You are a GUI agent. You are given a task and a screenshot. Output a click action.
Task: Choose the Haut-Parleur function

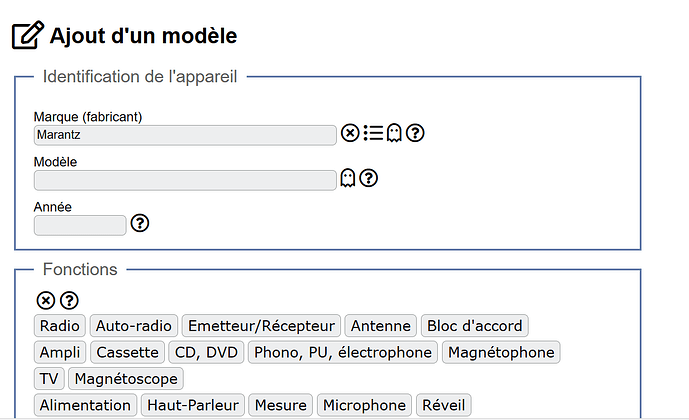click(192, 405)
